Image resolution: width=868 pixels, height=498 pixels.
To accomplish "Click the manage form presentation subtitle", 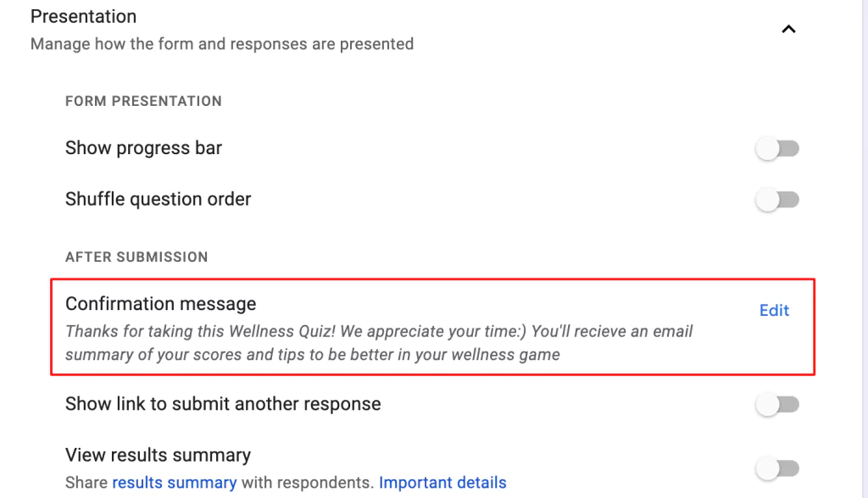I will point(221,43).
